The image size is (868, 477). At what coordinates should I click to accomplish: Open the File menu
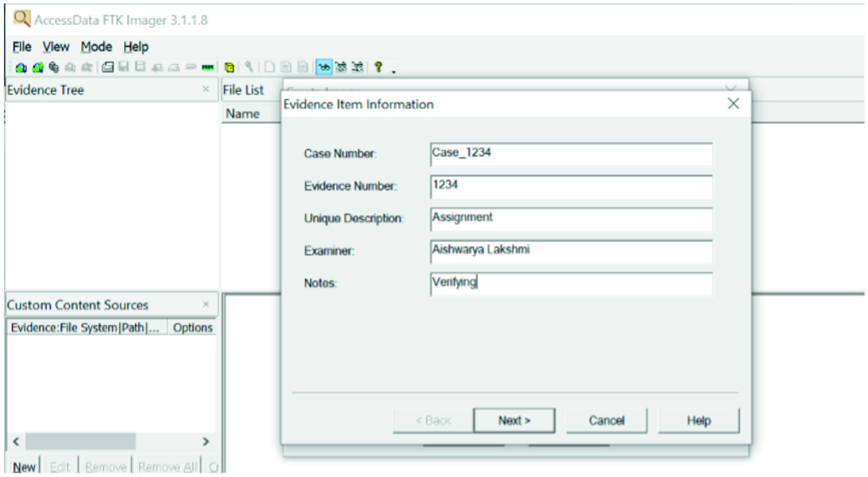click(22, 47)
